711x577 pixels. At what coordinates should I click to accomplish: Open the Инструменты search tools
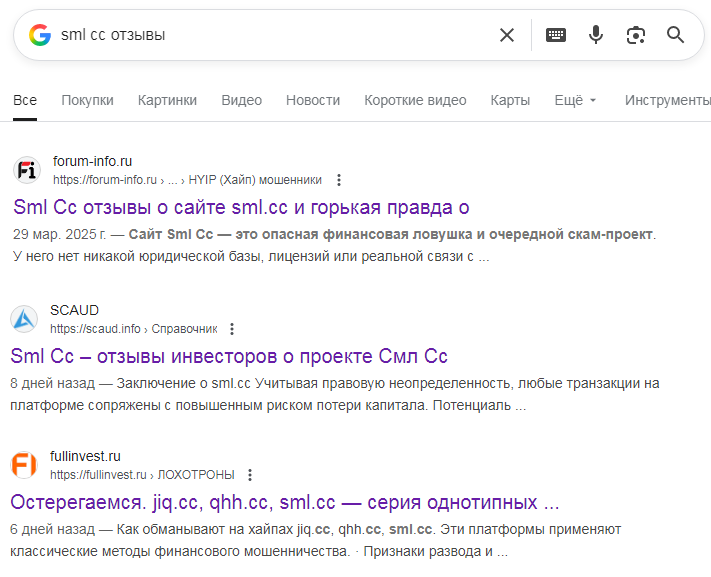pyautogui.click(x=667, y=100)
